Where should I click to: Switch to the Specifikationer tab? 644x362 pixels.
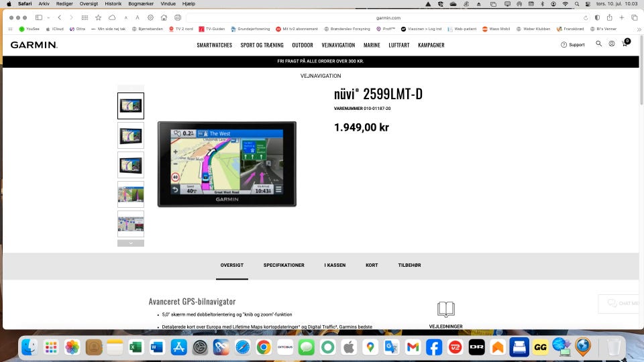click(x=284, y=265)
